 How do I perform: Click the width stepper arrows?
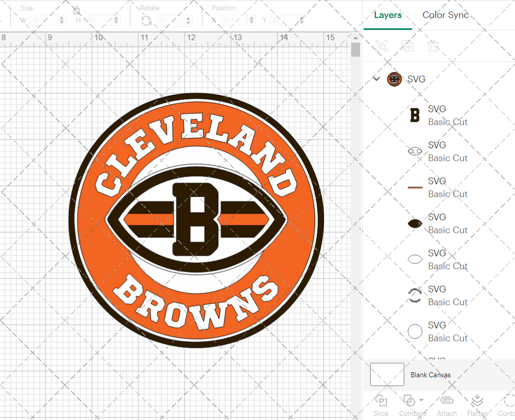62,21
